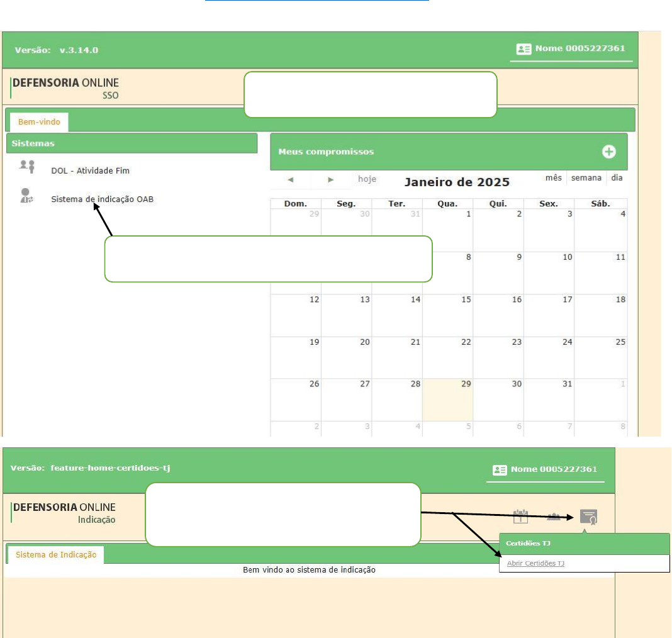The width and height of the screenshot is (672, 638).
Task: Click the DEFENSORIA ONLINE SSO logo
Action: (65, 88)
